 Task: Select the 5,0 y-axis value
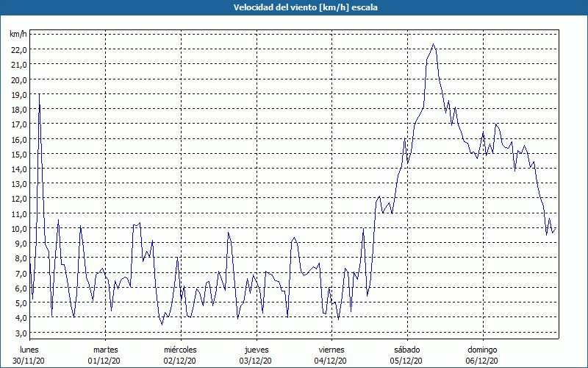point(22,302)
